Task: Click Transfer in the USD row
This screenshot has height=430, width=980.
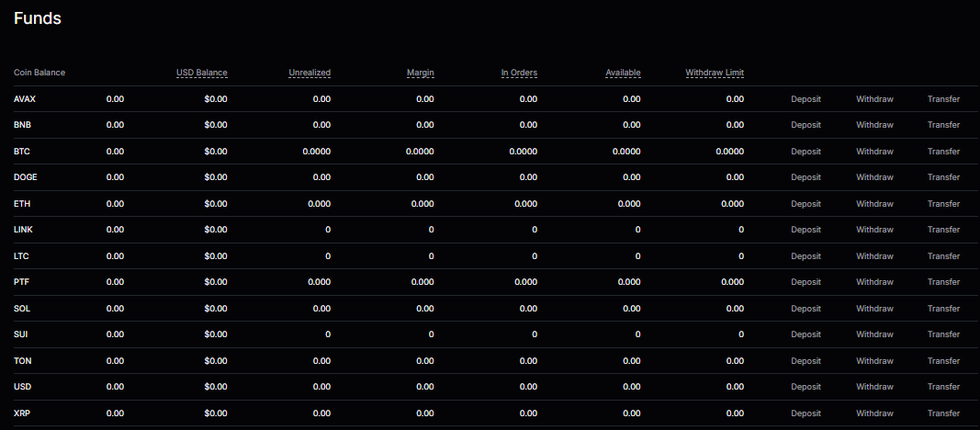Action: (943, 388)
